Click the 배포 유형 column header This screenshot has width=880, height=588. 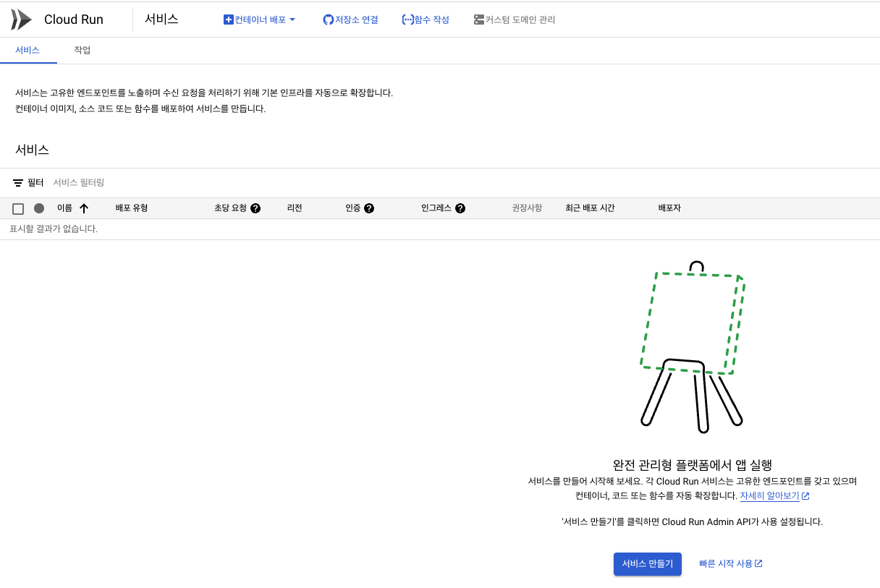click(132, 208)
